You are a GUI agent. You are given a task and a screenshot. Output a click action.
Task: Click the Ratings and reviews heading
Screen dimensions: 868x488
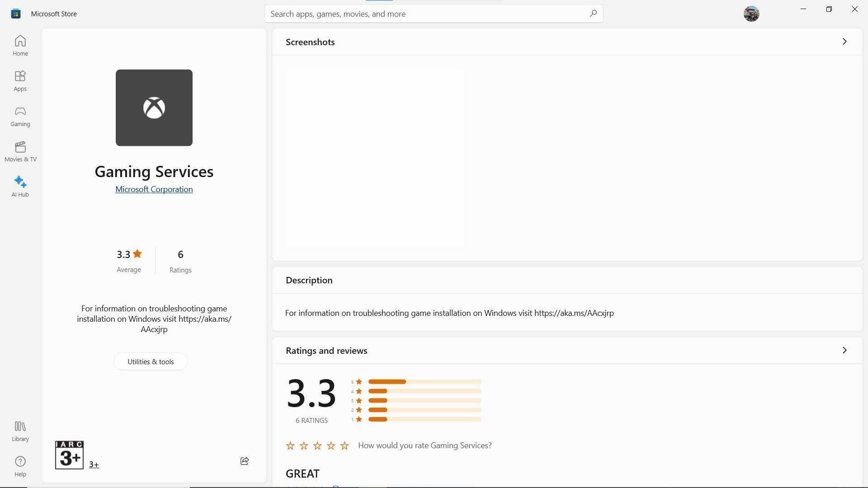click(326, 351)
